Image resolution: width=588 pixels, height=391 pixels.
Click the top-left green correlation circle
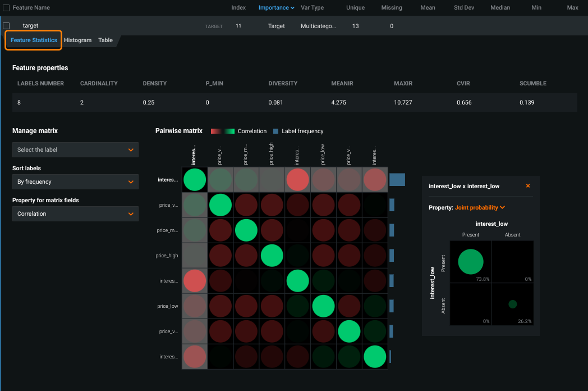pyautogui.click(x=195, y=180)
